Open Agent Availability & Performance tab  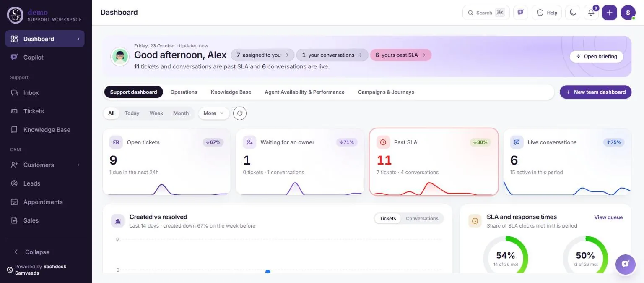[305, 92]
